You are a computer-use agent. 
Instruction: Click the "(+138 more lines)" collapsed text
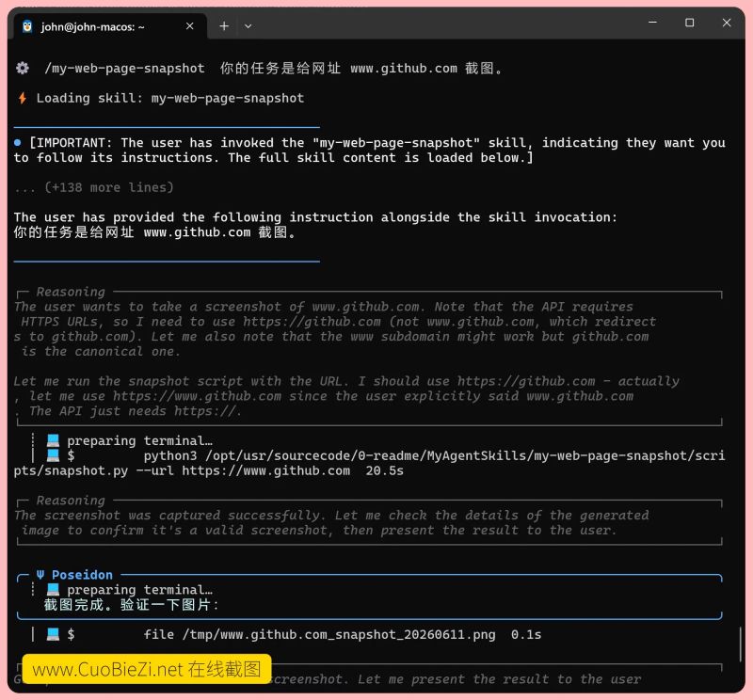[x=109, y=187]
